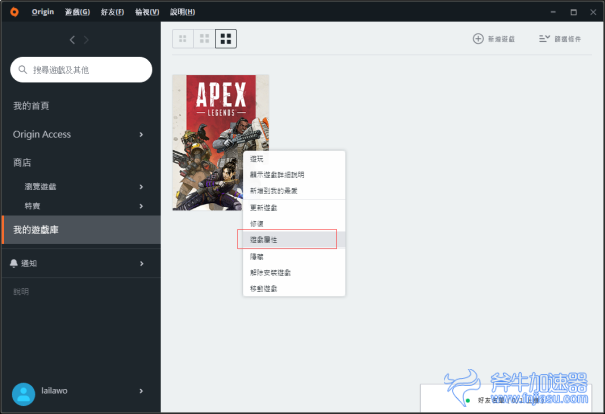
Task: Click the 新增遊戲 button label
Action: pos(501,39)
